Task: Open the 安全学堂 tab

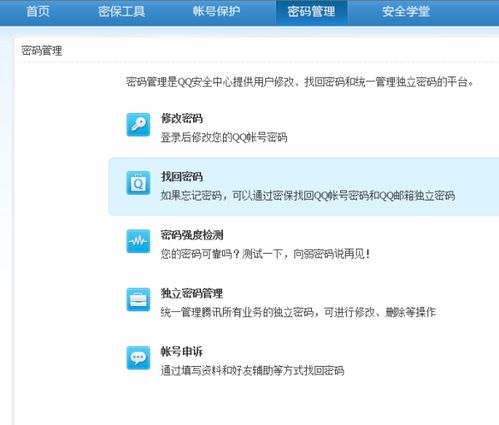Action: 406,12
